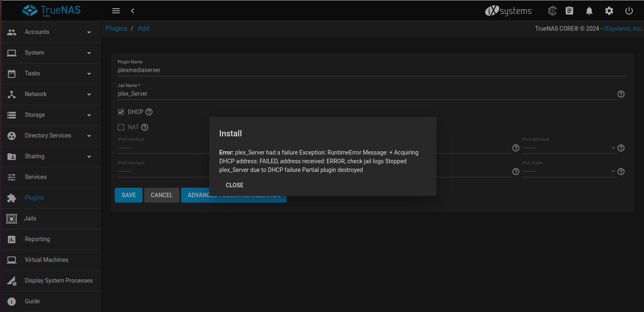Screen dimensions: 644x312
Task: Show help tooltip for NAT
Action: pyautogui.click(x=145, y=127)
